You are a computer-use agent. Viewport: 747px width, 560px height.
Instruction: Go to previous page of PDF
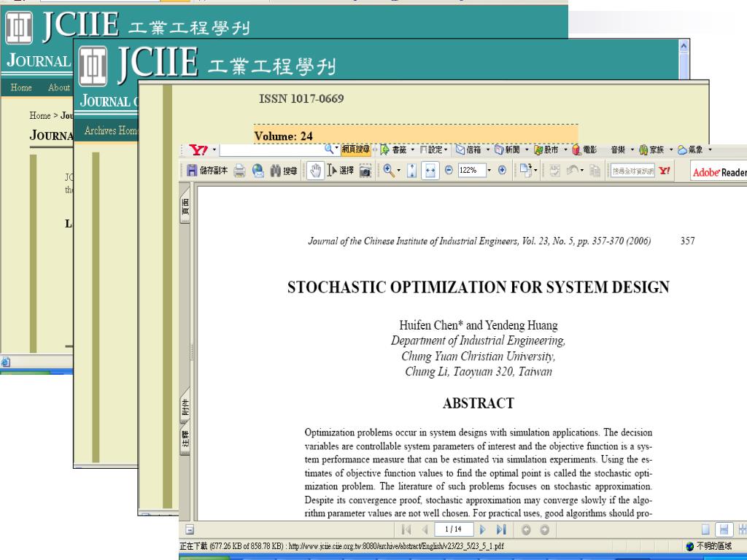tap(425, 529)
